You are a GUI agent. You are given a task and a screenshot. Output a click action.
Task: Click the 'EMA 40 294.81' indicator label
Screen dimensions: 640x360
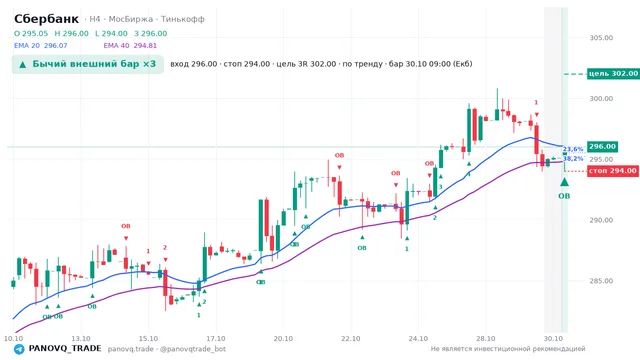[x=130, y=46]
